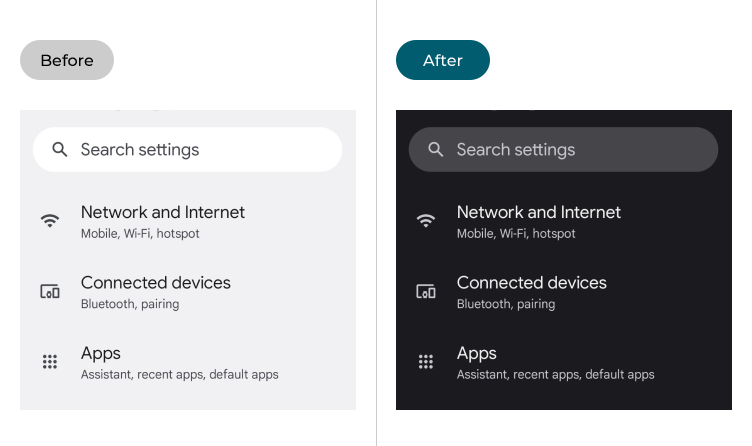The height and width of the screenshot is (446, 752).
Task: Click the Before label pill
Action: [67, 60]
